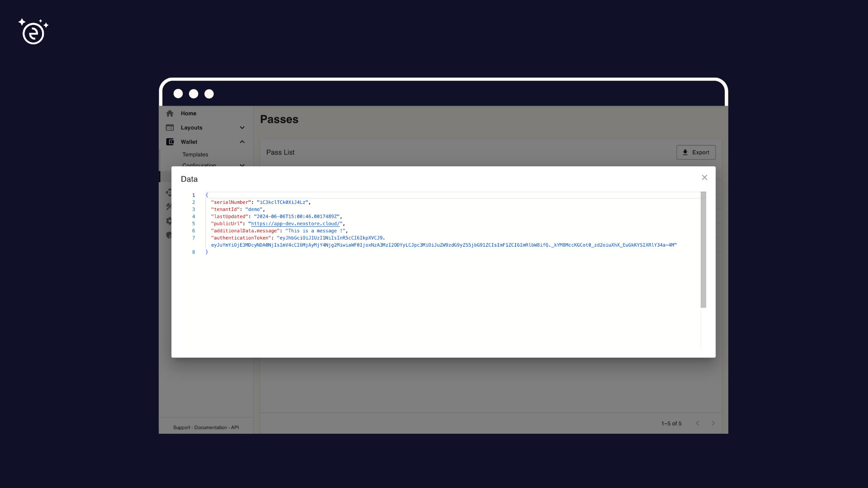
Task: Open the Home menu item
Action: coord(189,113)
